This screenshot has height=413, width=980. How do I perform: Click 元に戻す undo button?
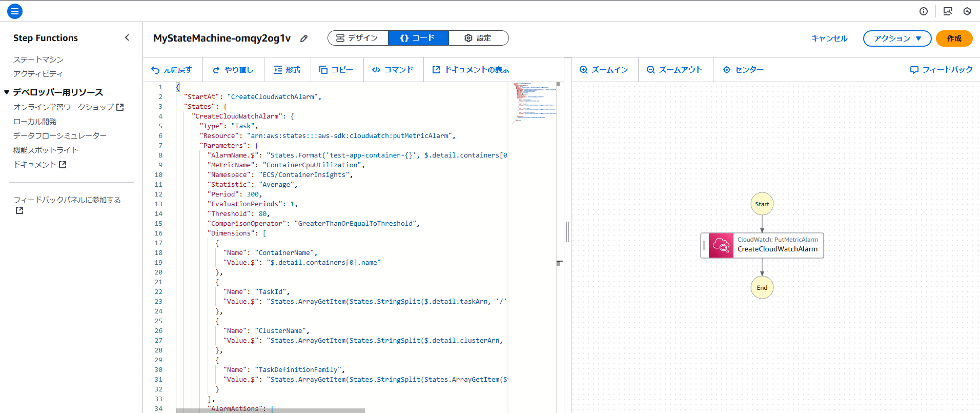[x=172, y=70]
